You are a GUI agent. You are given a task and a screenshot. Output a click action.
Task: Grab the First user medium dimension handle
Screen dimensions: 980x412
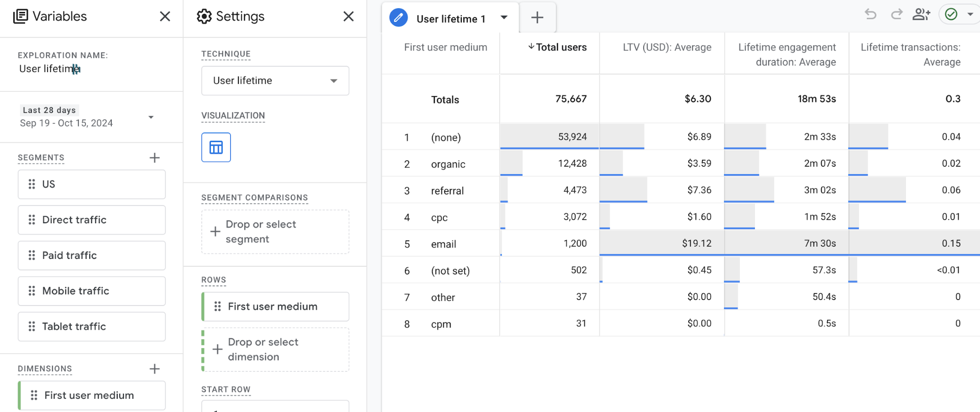click(x=34, y=395)
